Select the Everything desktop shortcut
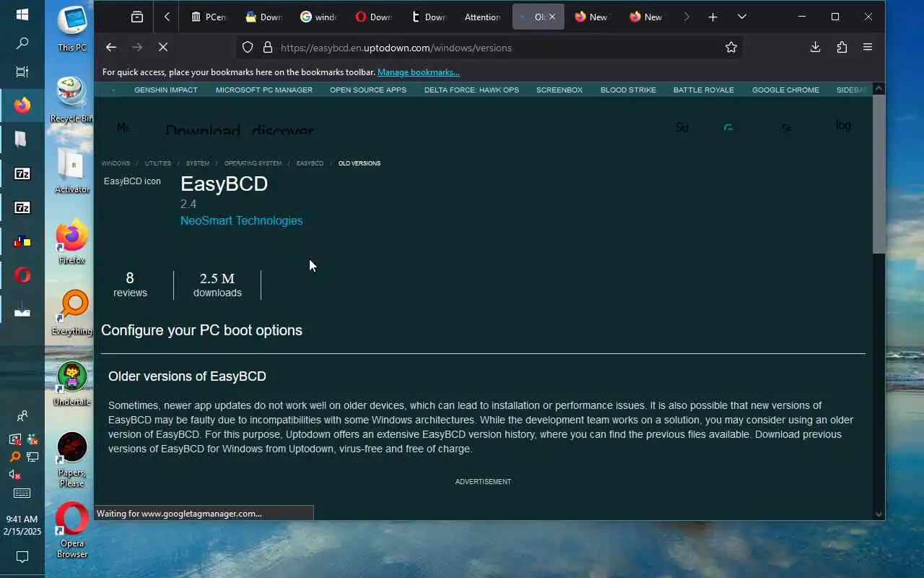The height and width of the screenshot is (578, 924). (72, 313)
